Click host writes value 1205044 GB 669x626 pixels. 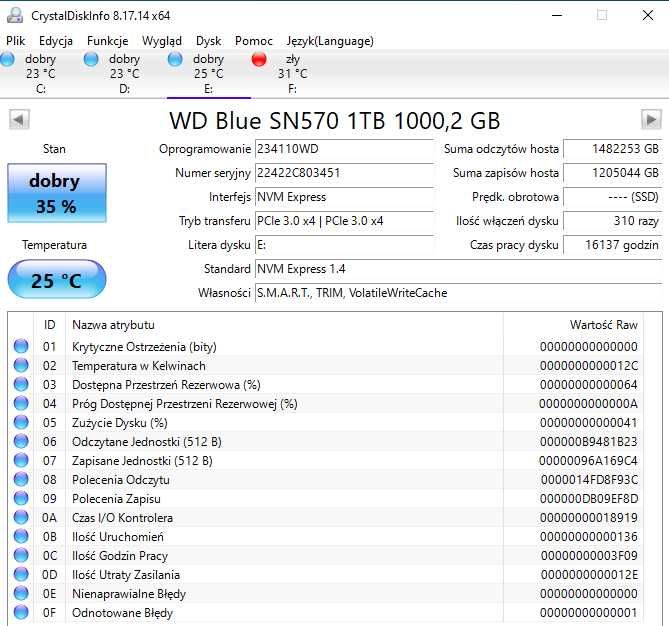point(613,173)
